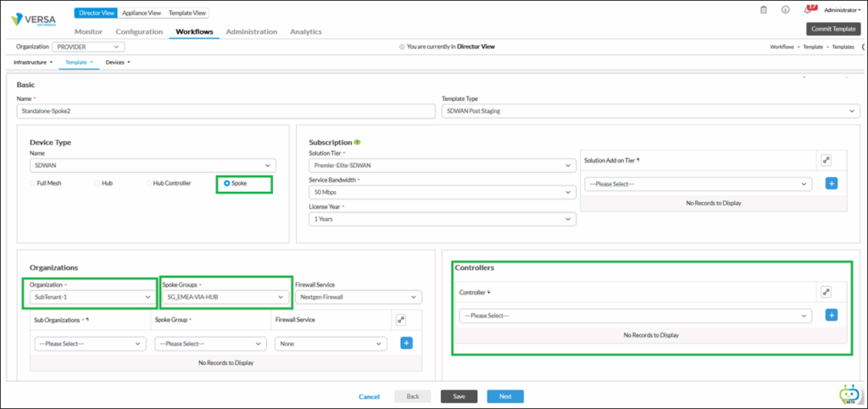Go to the Analytics tab

305,31
